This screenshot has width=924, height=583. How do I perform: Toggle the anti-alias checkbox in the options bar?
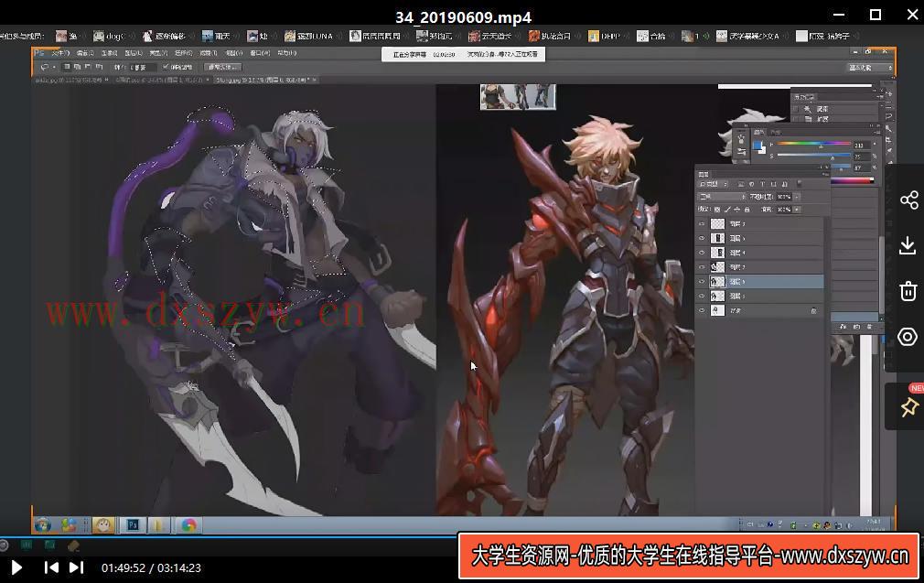pyautogui.click(x=166, y=67)
